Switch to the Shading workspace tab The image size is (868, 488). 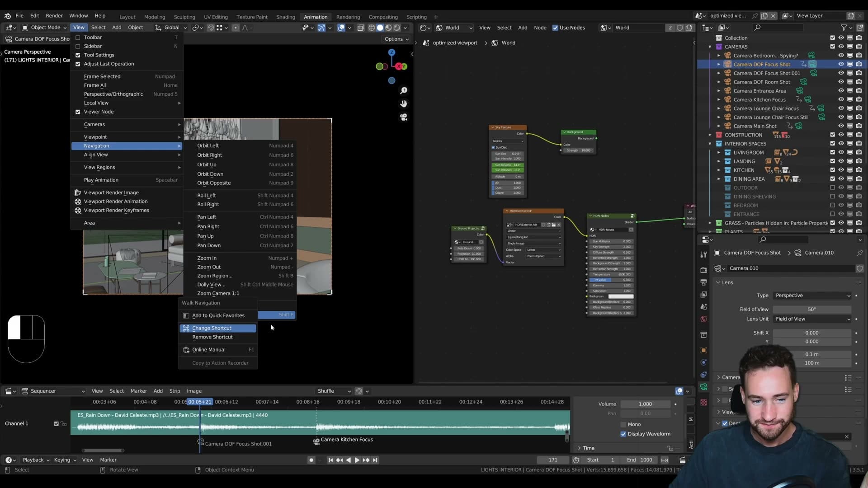click(285, 17)
